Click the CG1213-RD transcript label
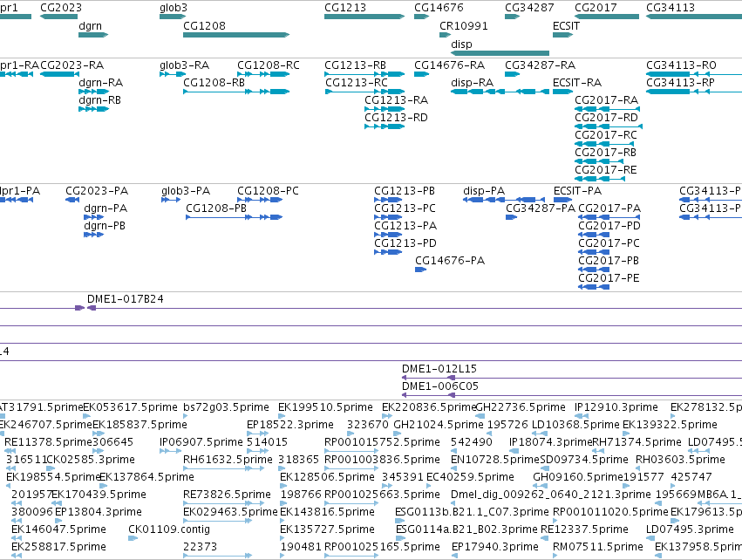742x560 pixels. pos(396,118)
